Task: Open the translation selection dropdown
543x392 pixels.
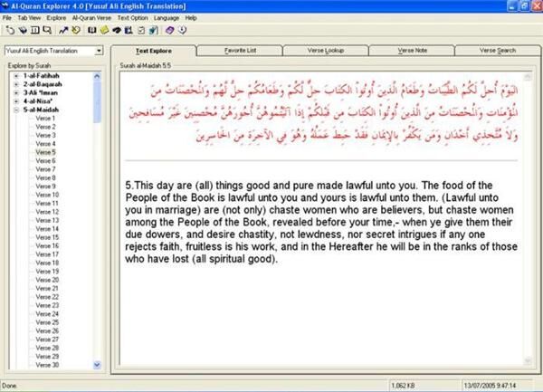Action: click(99, 51)
